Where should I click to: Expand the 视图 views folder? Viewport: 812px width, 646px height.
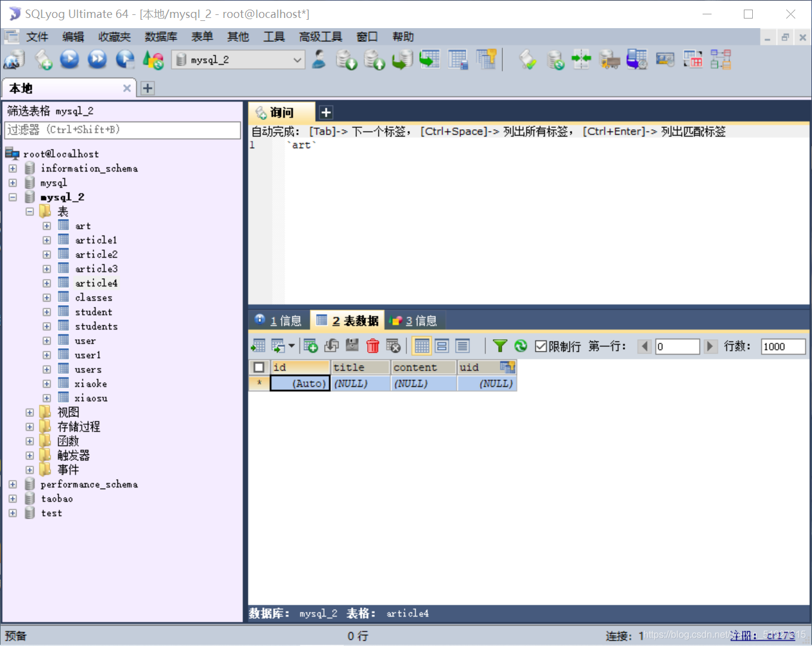(29, 413)
